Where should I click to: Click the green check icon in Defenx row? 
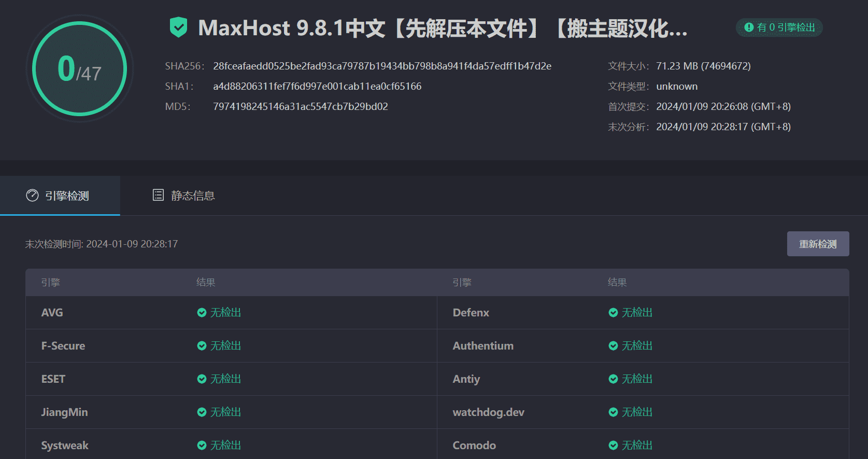[x=613, y=312]
